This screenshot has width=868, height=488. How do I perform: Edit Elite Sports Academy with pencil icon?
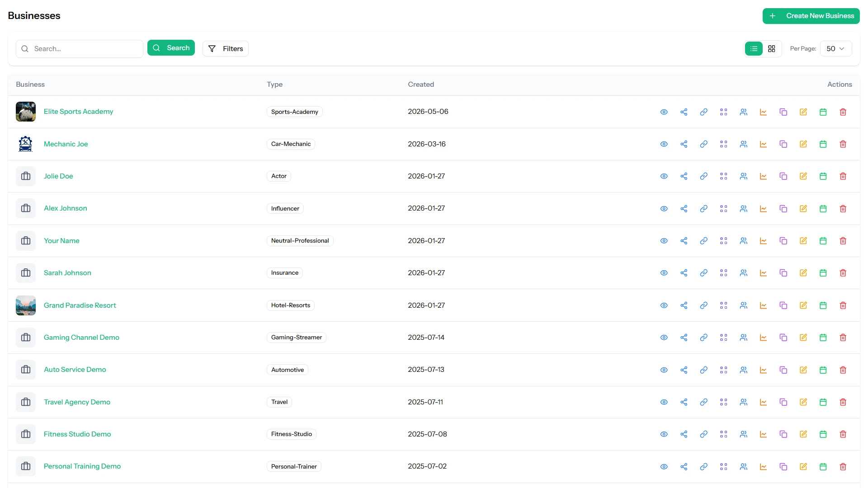point(803,112)
